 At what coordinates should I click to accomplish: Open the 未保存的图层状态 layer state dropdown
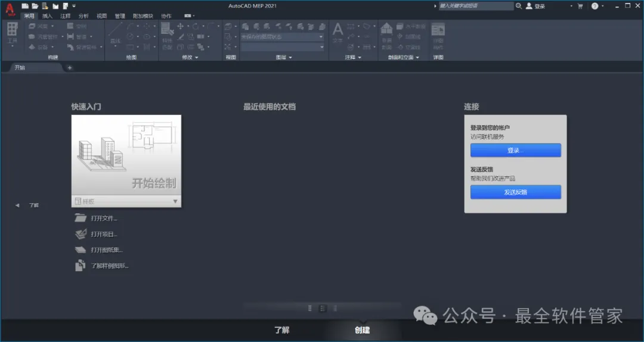[282, 37]
